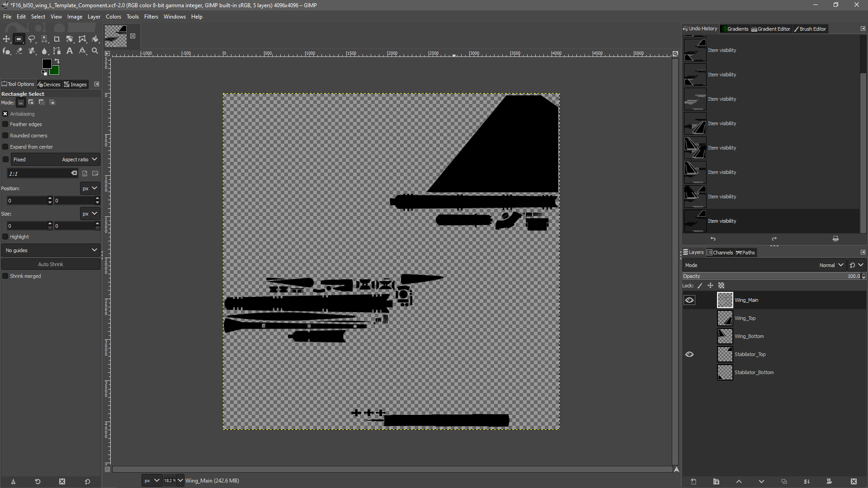Select the Zoom magnifier tool
This screenshot has width=868, height=488.
click(x=95, y=51)
